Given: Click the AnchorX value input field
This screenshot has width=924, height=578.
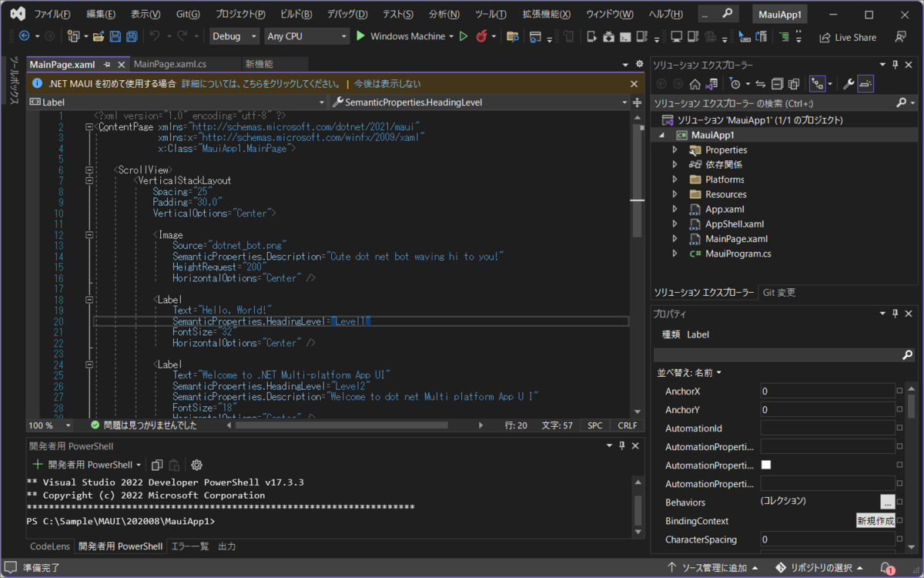Looking at the screenshot, I should pos(827,391).
